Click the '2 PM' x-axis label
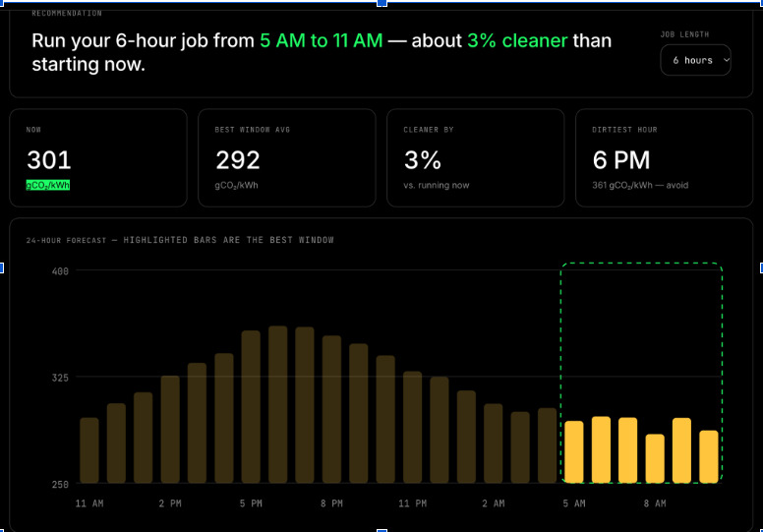The height and width of the screenshot is (532, 763). pyautogui.click(x=170, y=503)
